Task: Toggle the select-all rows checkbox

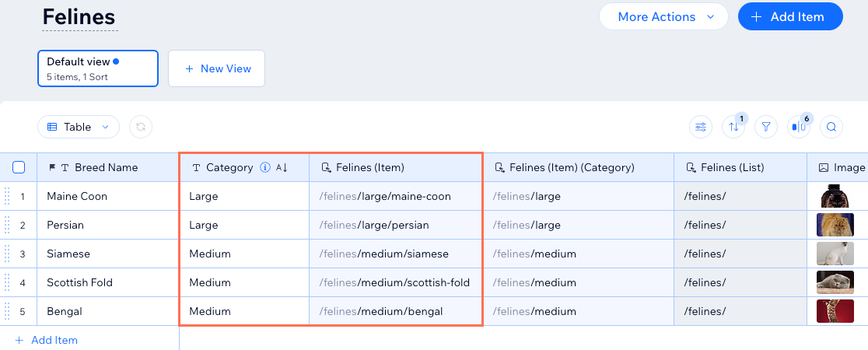Action: coord(19,167)
